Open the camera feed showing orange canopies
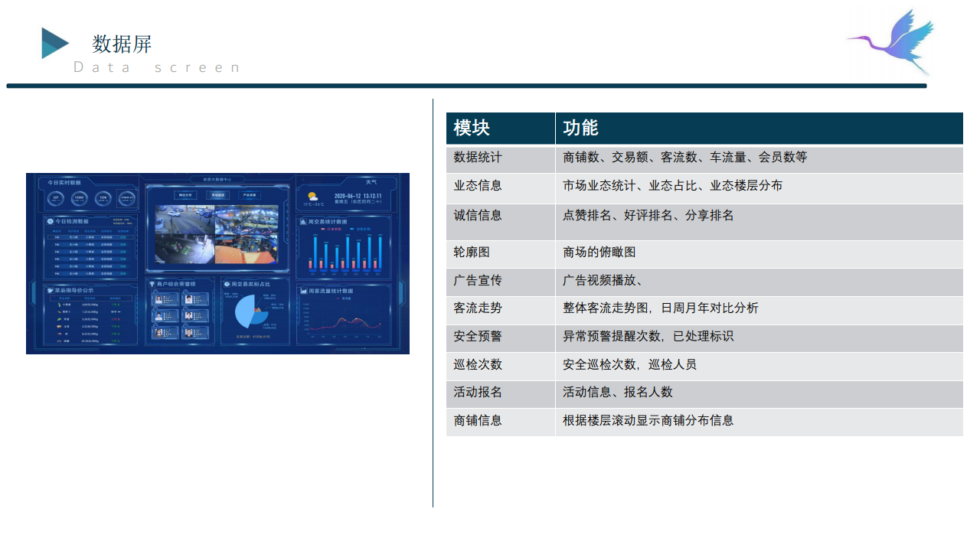The image size is (980, 551). [247, 249]
